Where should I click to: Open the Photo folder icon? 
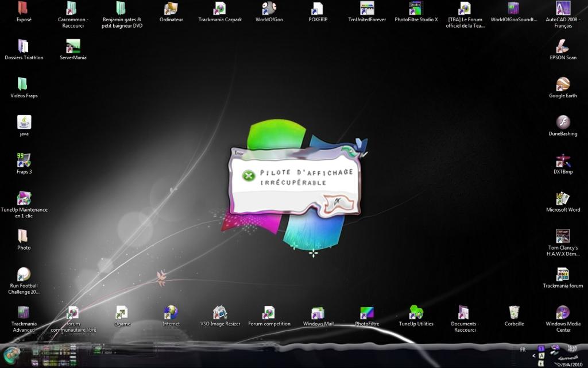pos(24,236)
